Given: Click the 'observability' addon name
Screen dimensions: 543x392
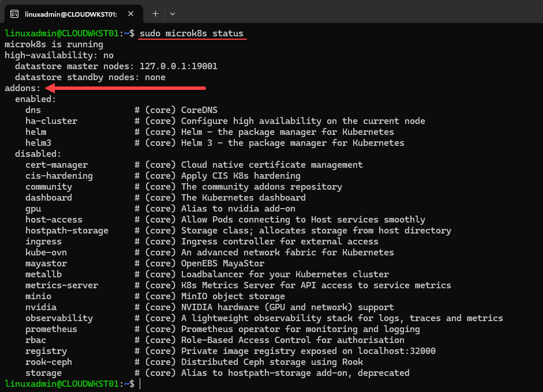Looking at the screenshot, I should click(x=59, y=318).
